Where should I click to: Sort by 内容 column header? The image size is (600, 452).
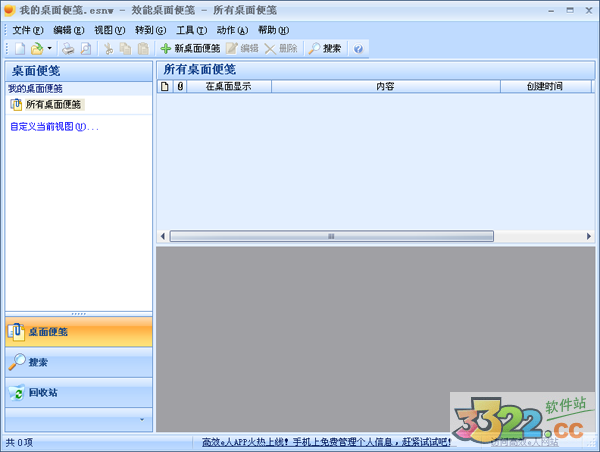pyautogui.click(x=385, y=86)
